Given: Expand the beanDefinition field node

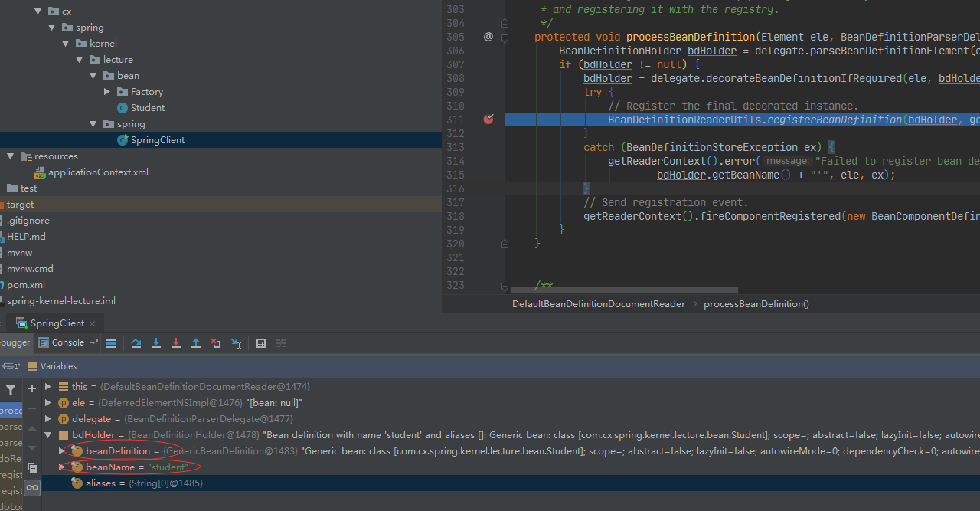Looking at the screenshot, I should [63, 451].
